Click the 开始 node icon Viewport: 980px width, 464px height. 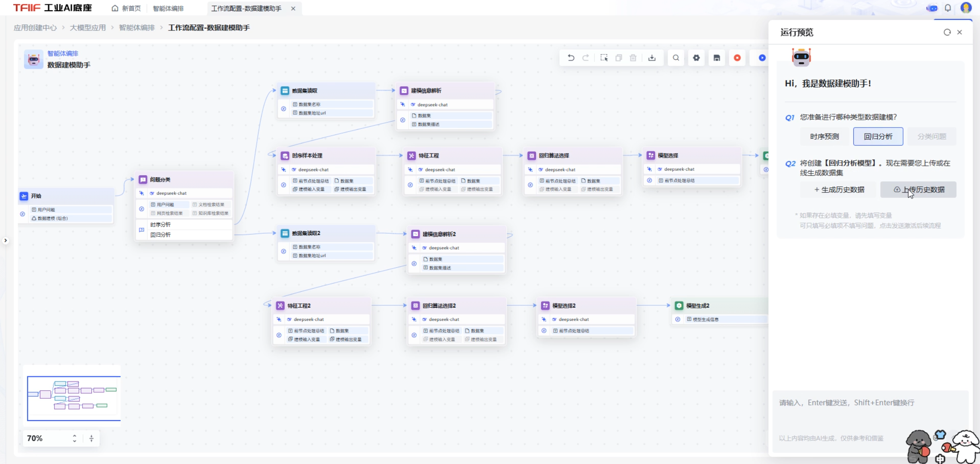pos(24,196)
